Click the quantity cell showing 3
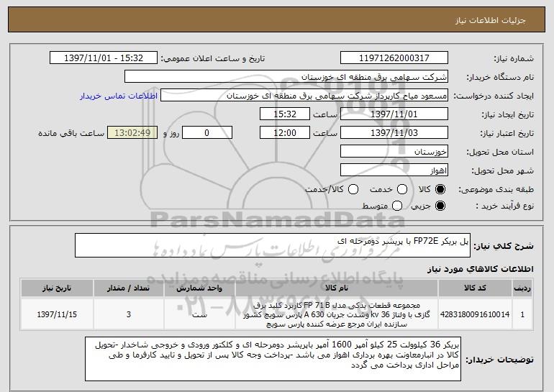Image resolution: width=554 pixels, height=392 pixels. (129, 314)
